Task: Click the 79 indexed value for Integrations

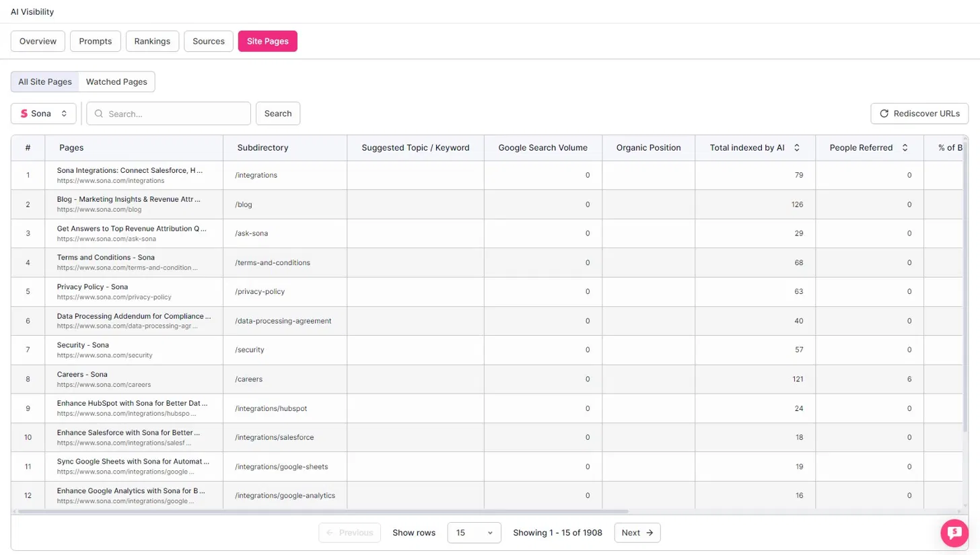Action: click(x=799, y=175)
